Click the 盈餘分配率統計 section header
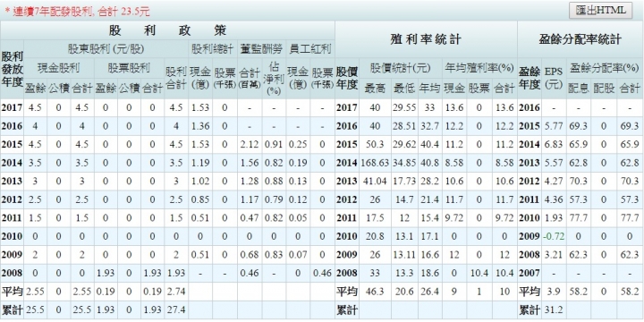The height and width of the screenshot is (322, 644). point(580,40)
